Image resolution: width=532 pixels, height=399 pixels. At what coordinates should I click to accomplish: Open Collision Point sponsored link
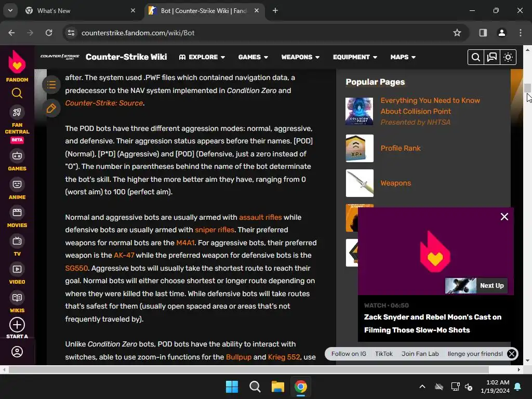pyautogui.click(x=430, y=106)
